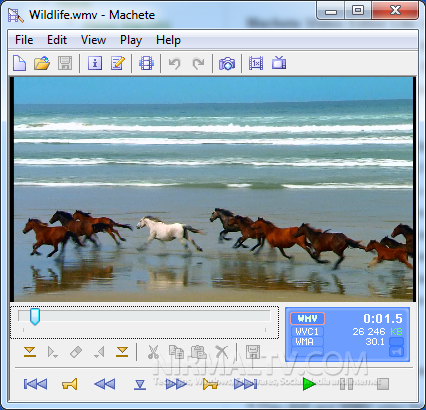Step backward with rewind arrows
This screenshot has height=410, width=426.
tap(105, 384)
